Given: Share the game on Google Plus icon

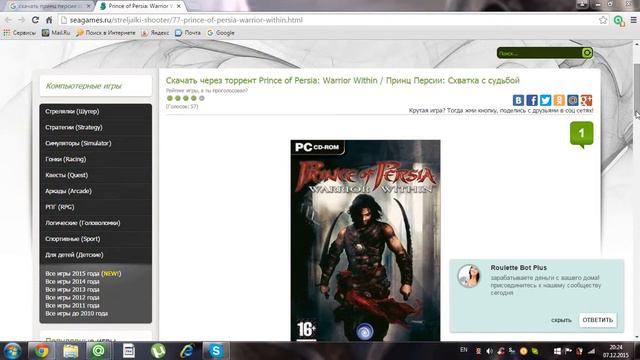Looking at the screenshot, I should coord(587,100).
